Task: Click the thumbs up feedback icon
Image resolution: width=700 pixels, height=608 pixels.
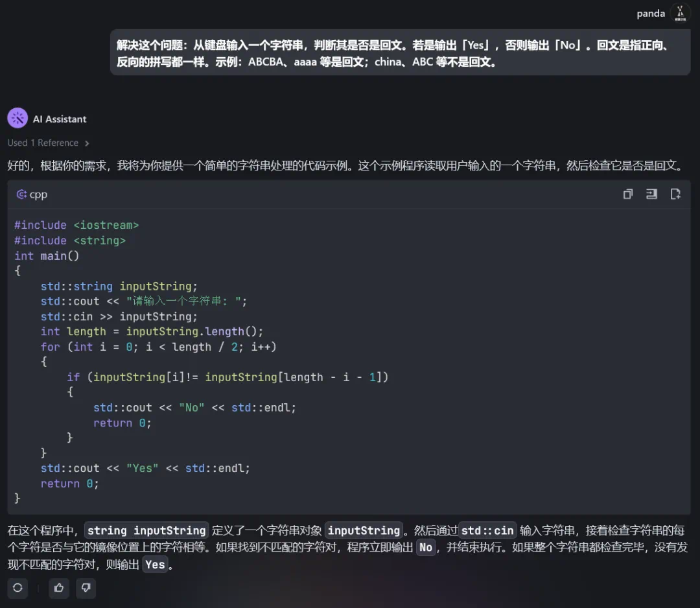Action: (59, 588)
